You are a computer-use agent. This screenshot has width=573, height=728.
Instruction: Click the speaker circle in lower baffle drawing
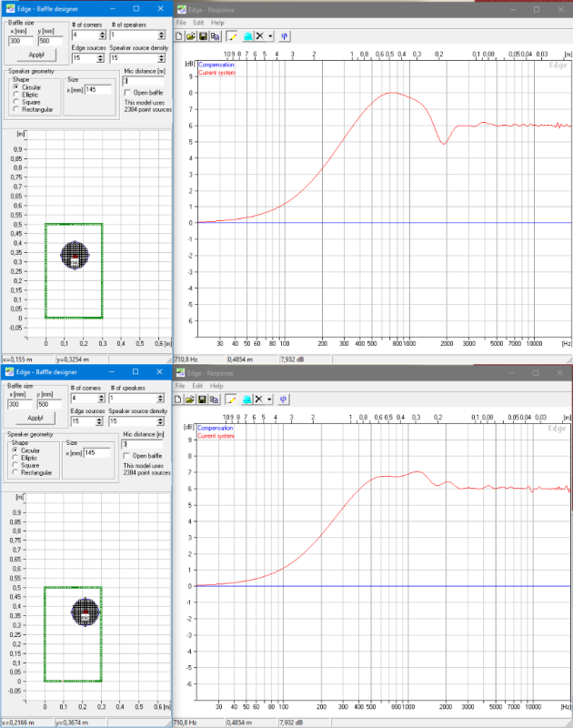(x=85, y=612)
